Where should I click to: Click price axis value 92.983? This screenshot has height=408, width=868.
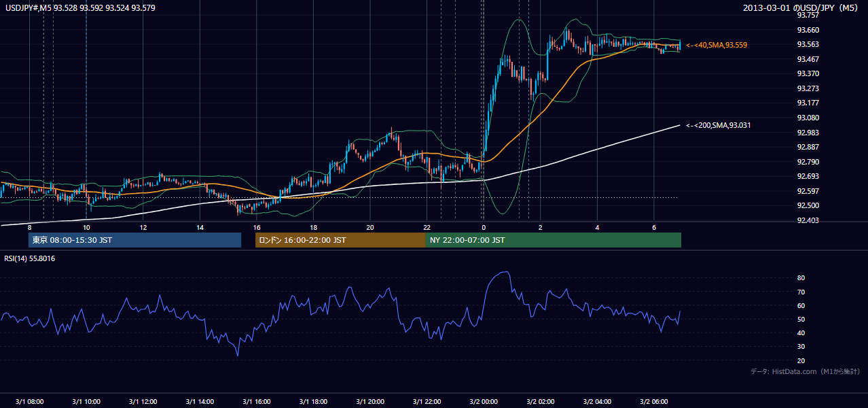click(808, 133)
